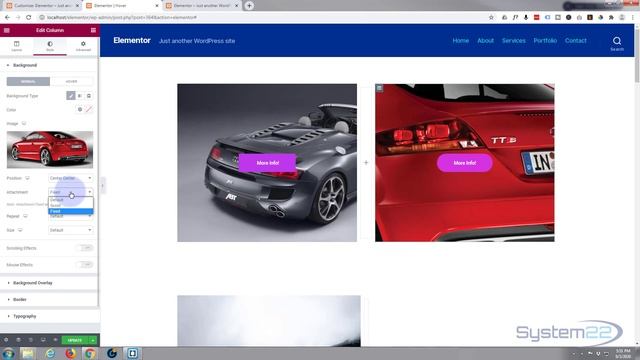Viewport: 640px width, 360px height.
Task: Click the browser back arrow
Action: point(7,18)
